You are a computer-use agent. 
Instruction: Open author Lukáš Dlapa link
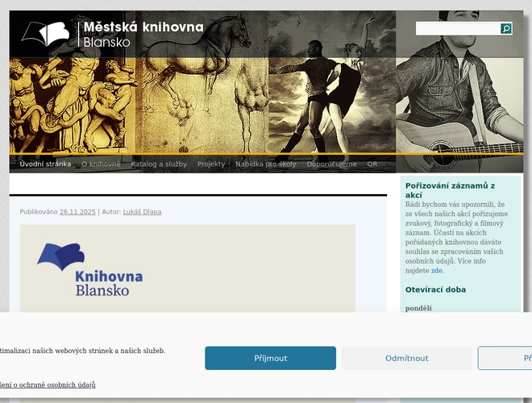pyautogui.click(x=142, y=212)
